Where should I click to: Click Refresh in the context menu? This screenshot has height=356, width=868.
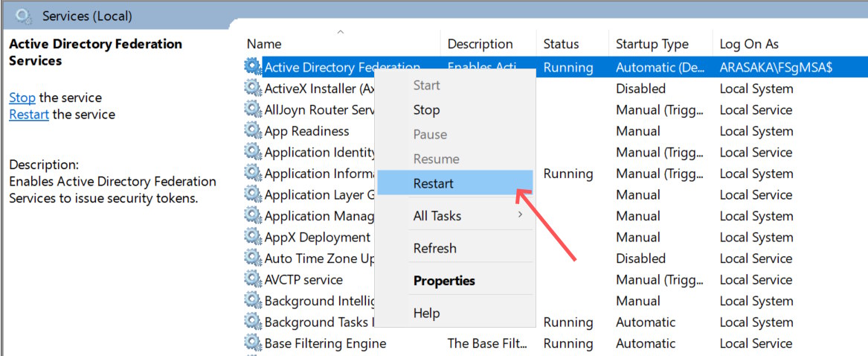coord(434,248)
